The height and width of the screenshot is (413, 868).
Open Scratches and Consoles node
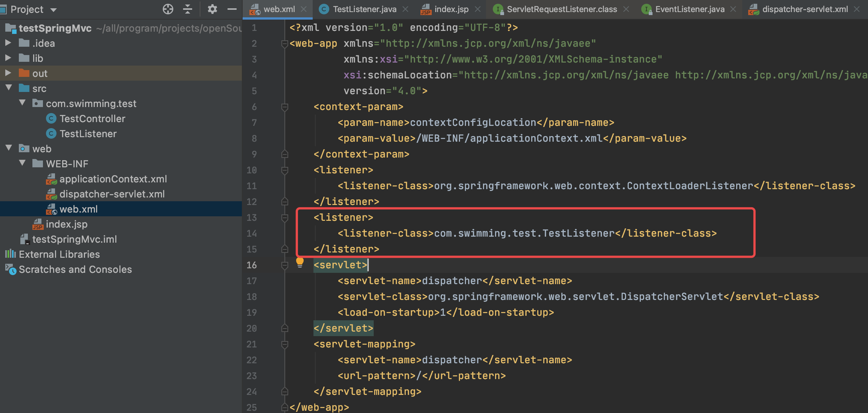click(75, 269)
